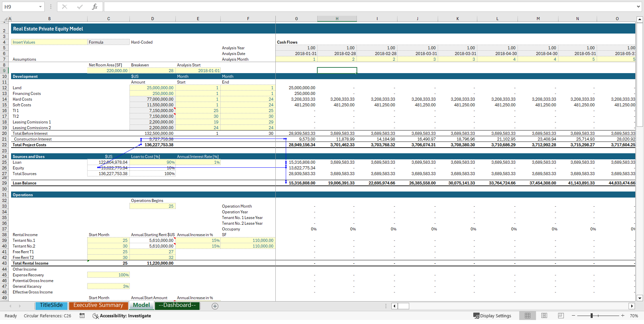Open the Executive Summary sheet
Image resolution: width=644 pixels, height=324 pixels.
pos(98,305)
